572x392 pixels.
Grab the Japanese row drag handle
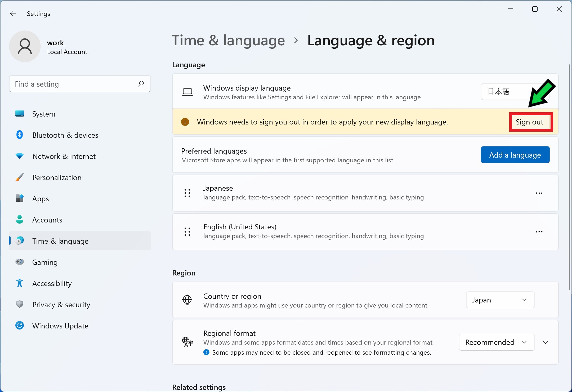click(x=187, y=193)
